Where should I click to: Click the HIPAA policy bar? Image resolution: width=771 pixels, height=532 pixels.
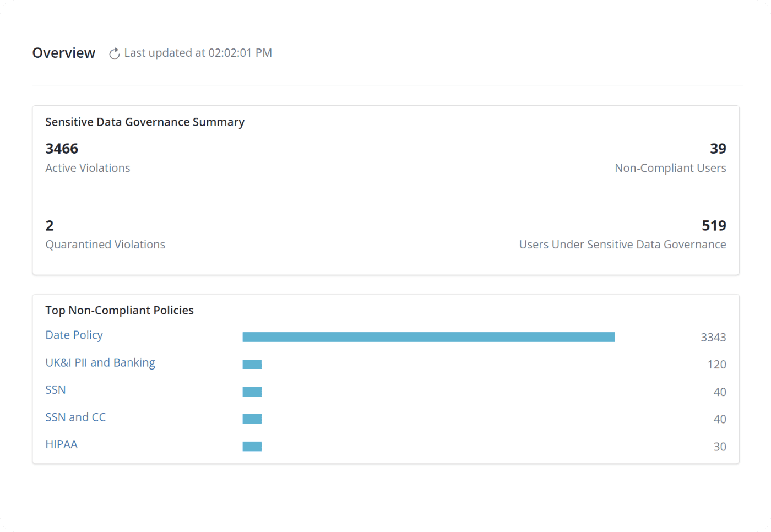tap(252, 446)
